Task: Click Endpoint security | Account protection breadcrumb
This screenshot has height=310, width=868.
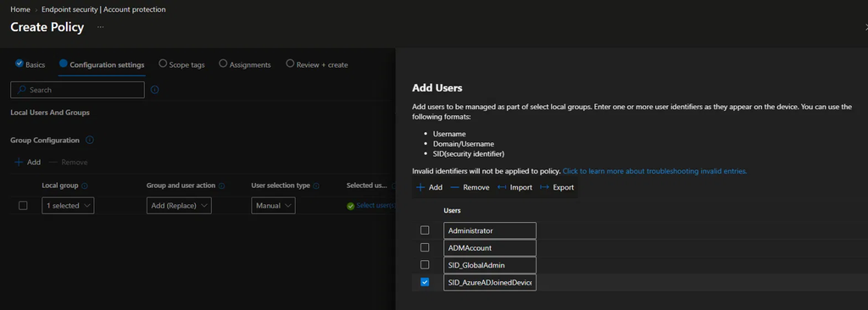Action: [103, 9]
